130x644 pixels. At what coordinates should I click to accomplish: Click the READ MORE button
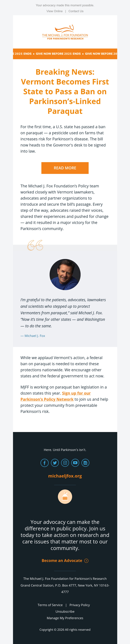[65, 168]
